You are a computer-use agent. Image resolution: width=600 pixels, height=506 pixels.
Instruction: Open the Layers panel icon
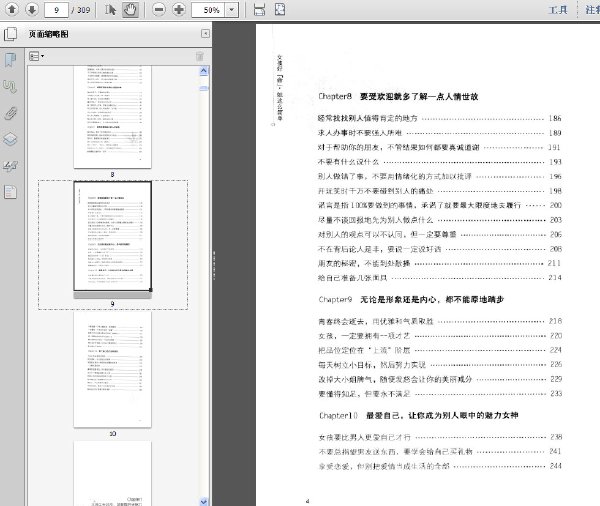click(x=10, y=139)
